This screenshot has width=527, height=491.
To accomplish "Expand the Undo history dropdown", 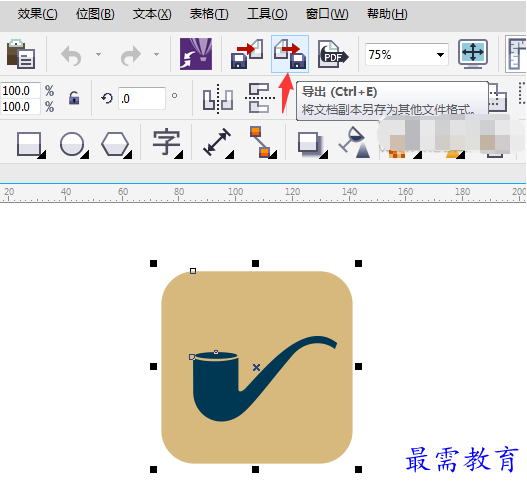I will click(x=98, y=54).
